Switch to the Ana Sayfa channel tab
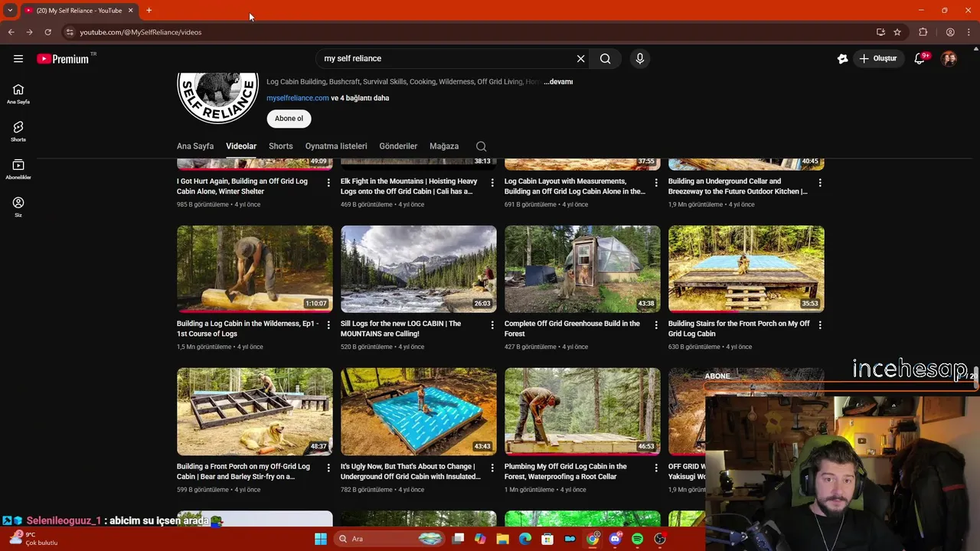Viewport: 980px width, 551px height. tap(195, 146)
